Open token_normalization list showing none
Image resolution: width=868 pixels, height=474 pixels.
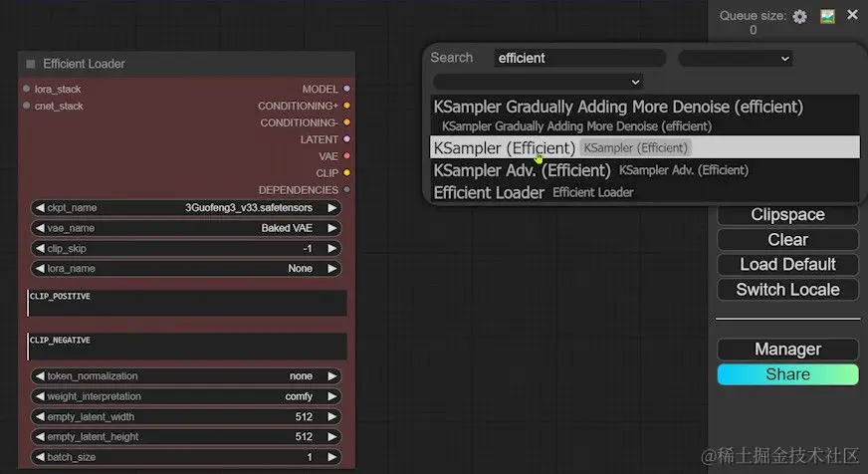click(x=185, y=376)
